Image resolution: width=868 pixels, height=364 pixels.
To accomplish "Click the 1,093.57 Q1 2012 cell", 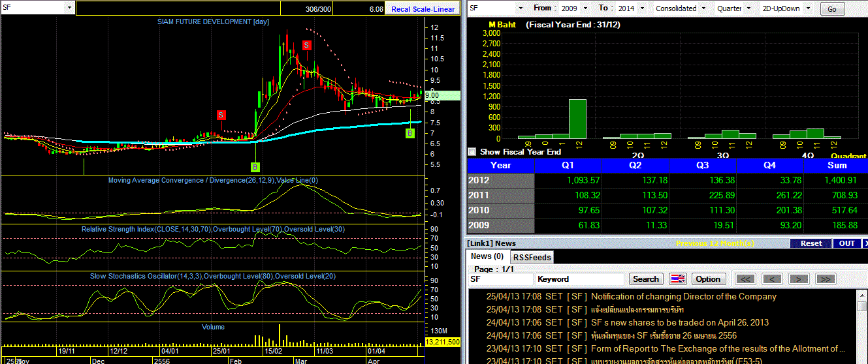I will coord(568,180).
